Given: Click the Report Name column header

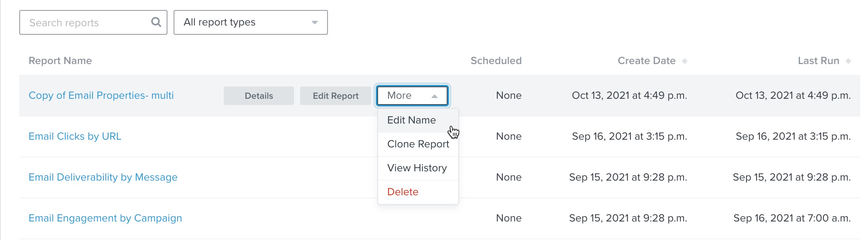Looking at the screenshot, I should pos(60,61).
